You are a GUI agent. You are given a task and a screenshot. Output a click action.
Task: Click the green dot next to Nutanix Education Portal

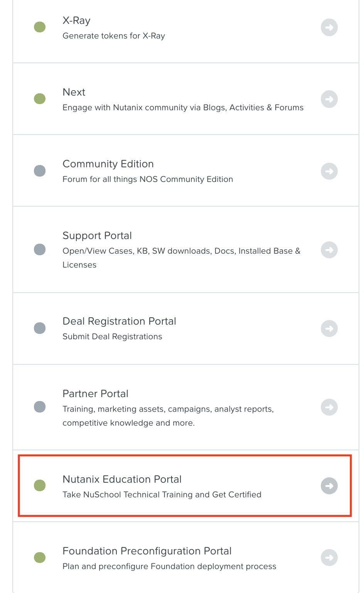point(40,485)
